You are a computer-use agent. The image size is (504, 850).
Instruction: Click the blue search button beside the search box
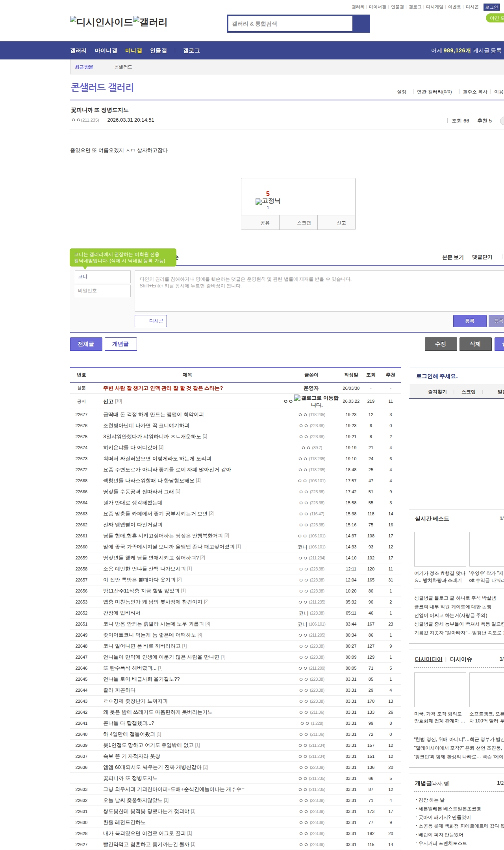coord(361,24)
